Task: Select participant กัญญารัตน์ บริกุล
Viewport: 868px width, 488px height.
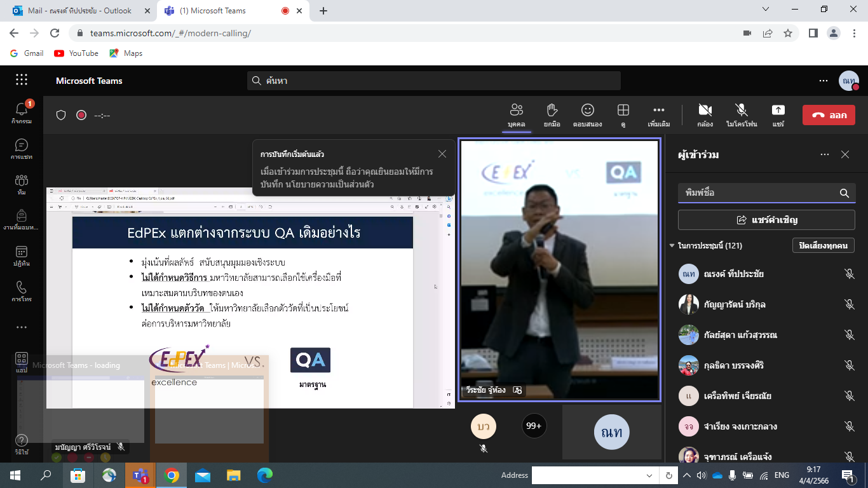Action: coord(766,304)
